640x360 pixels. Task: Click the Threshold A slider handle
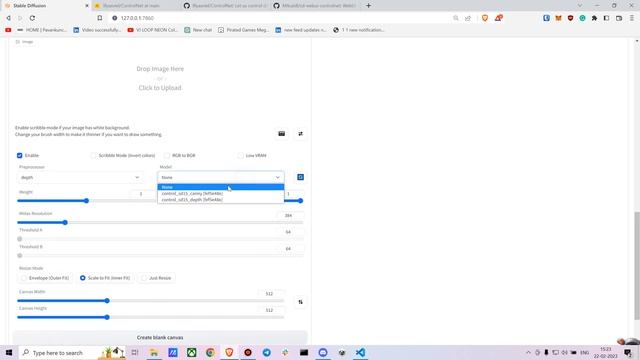point(20,239)
